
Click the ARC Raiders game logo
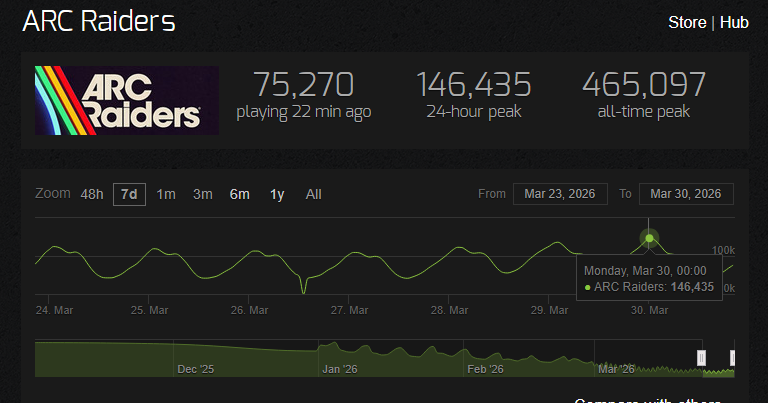127,101
